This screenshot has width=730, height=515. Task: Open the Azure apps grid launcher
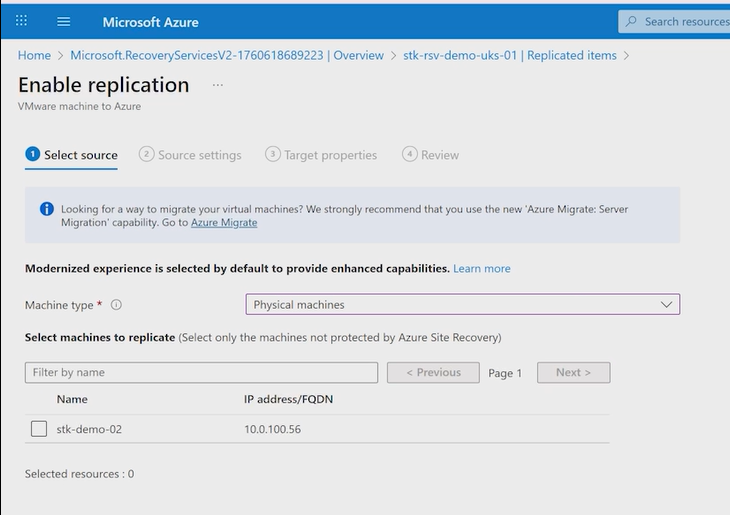coord(21,21)
